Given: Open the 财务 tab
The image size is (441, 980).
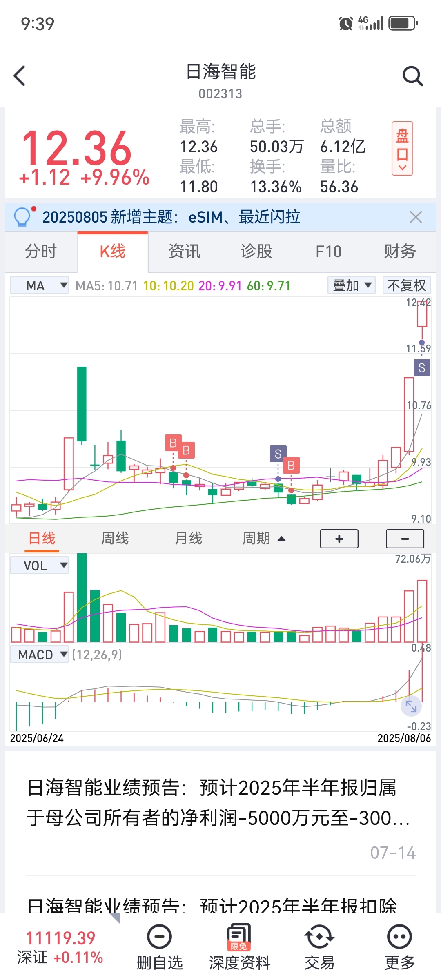Looking at the screenshot, I should click(x=400, y=251).
